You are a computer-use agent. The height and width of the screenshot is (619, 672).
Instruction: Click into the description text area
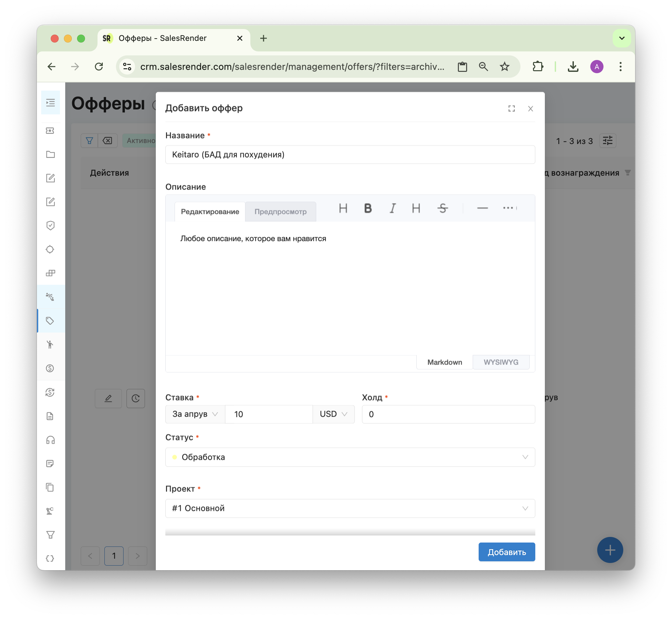tap(350, 288)
